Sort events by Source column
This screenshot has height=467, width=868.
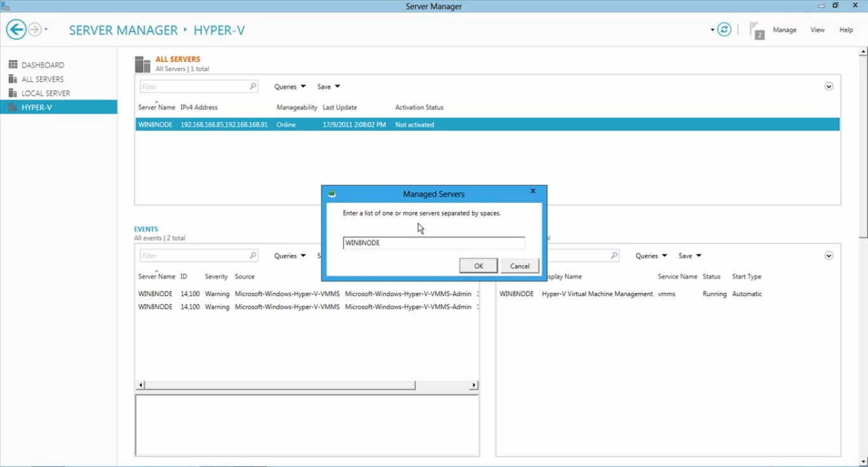coord(245,276)
